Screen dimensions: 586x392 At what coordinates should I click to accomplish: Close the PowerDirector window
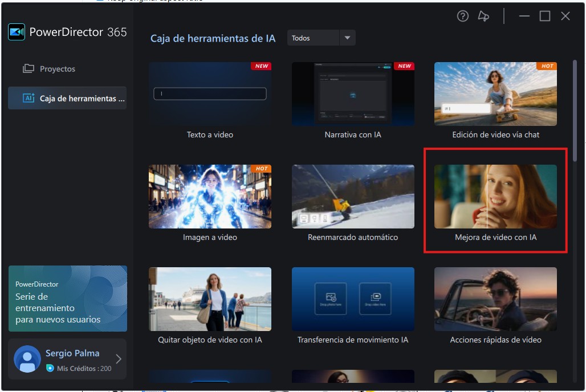tap(565, 16)
